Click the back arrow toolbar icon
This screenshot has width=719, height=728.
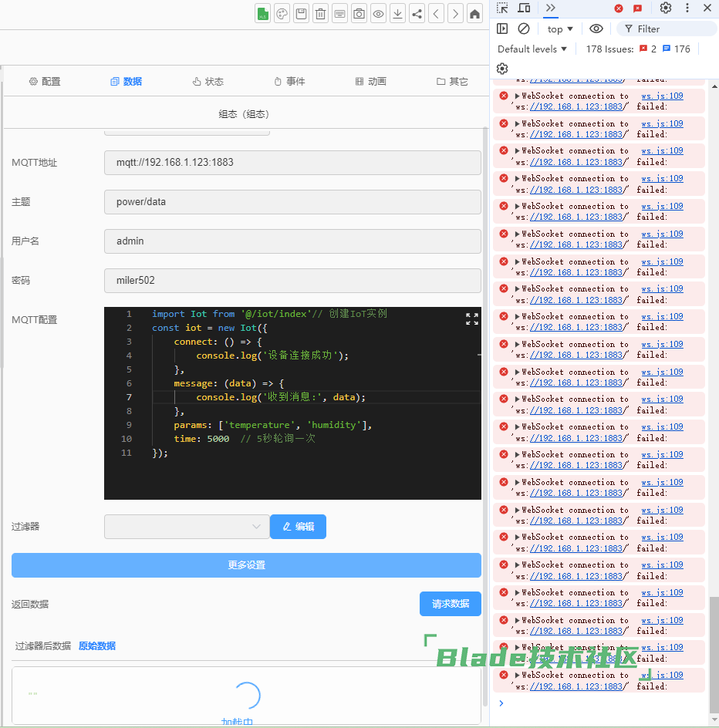coord(436,13)
